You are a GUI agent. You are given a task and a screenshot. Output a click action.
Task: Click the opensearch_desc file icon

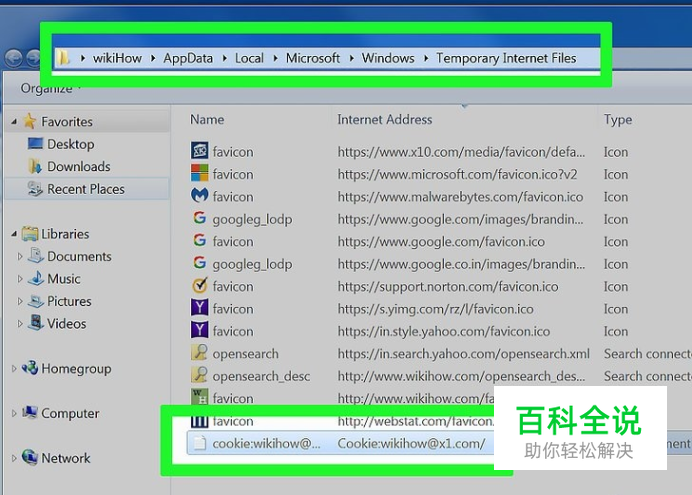pyautogui.click(x=199, y=375)
